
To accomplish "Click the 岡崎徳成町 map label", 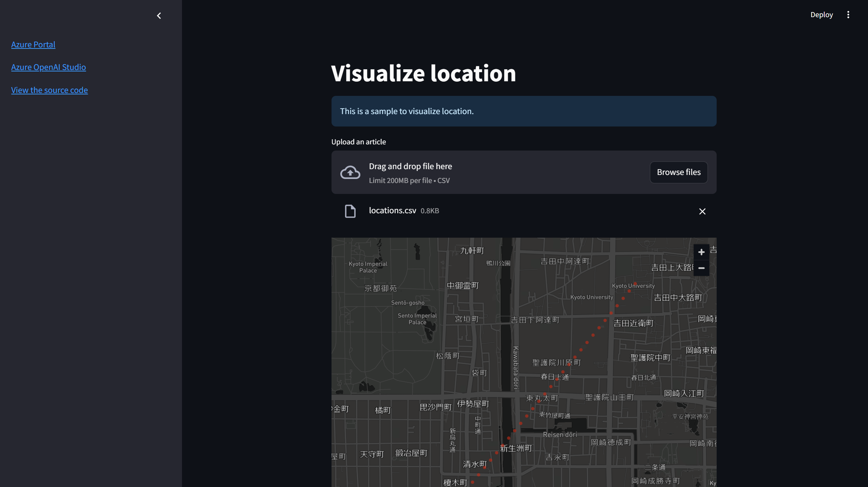I will click(x=611, y=442).
